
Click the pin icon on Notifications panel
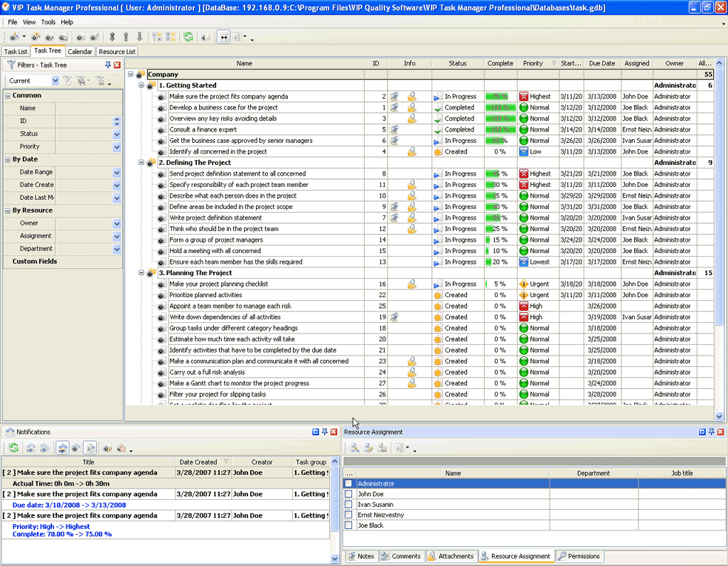324,432
